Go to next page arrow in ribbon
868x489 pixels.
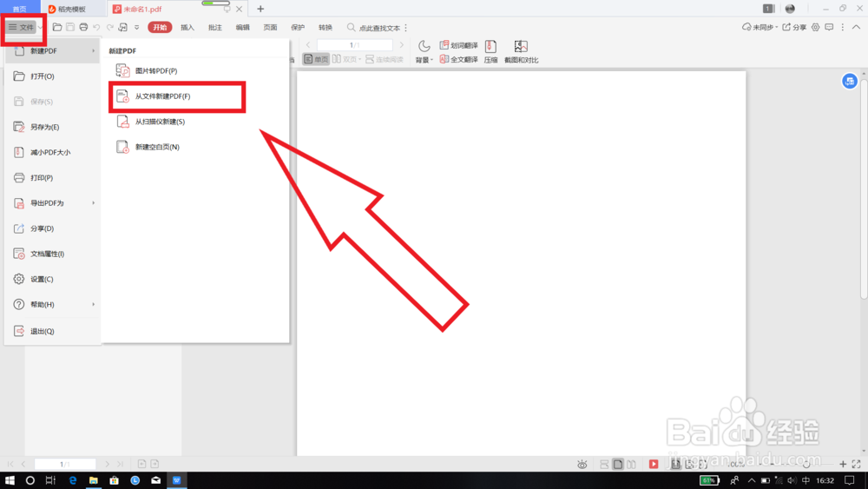tap(402, 45)
